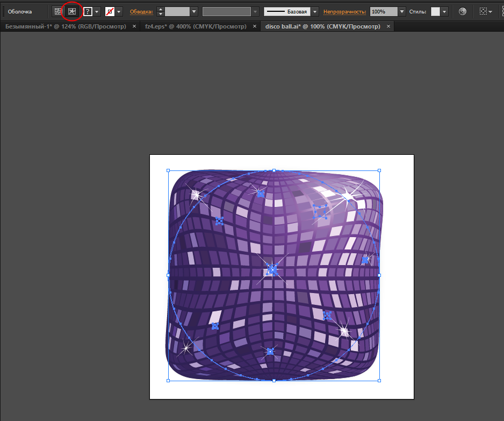Viewport: 504px width, 421px height.
Task: Click the Recolor Artwork wheel icon
Action: coord(463,11)
